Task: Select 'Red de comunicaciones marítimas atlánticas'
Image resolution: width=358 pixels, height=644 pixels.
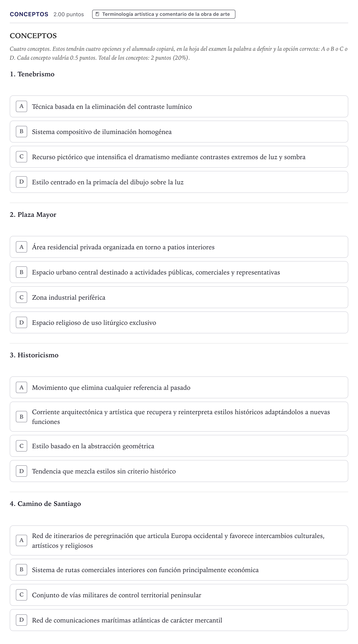Action: (179, 620)
